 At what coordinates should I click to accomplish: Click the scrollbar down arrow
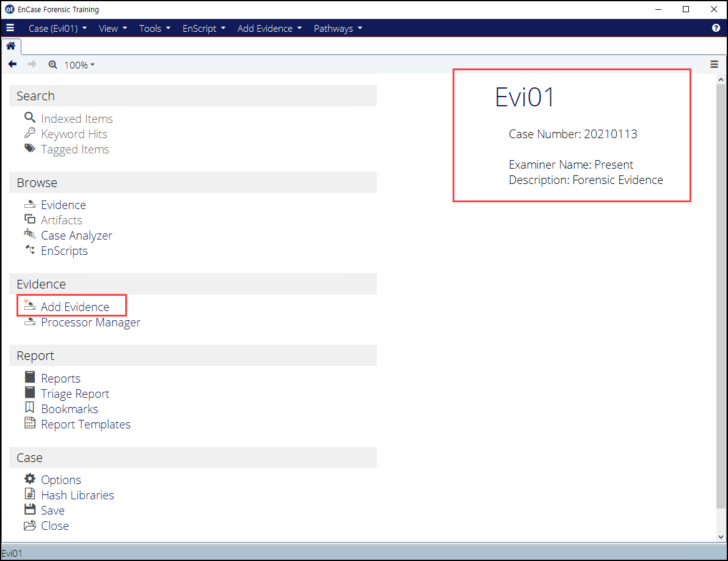click(721, 537)
